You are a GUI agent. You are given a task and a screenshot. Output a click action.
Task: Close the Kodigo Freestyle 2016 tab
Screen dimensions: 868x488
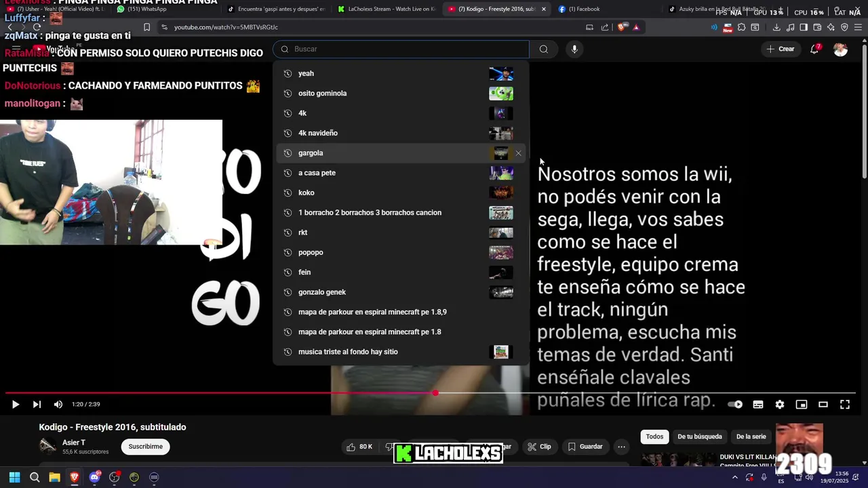pyautogui.click(x=543, y=9)
